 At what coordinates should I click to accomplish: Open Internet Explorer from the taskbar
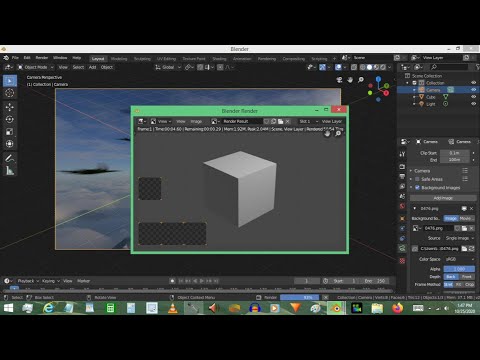49,308
